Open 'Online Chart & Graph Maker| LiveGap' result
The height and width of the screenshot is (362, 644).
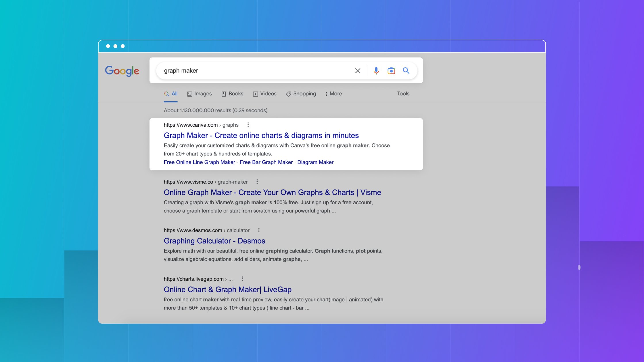pyautogui.click(x=227, y=289)
